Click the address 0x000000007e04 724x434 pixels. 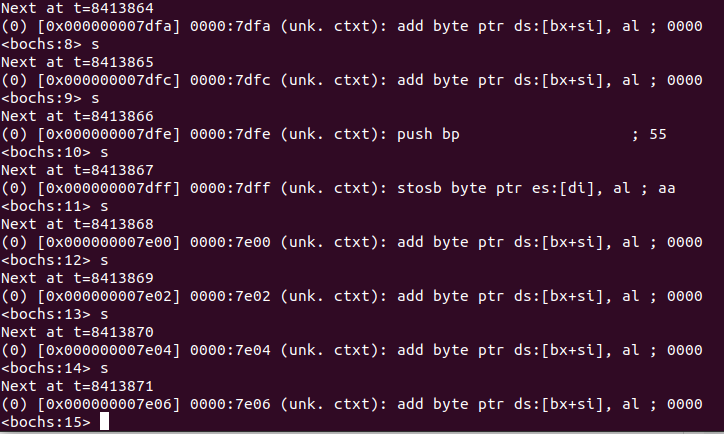[x=109, y=350]
